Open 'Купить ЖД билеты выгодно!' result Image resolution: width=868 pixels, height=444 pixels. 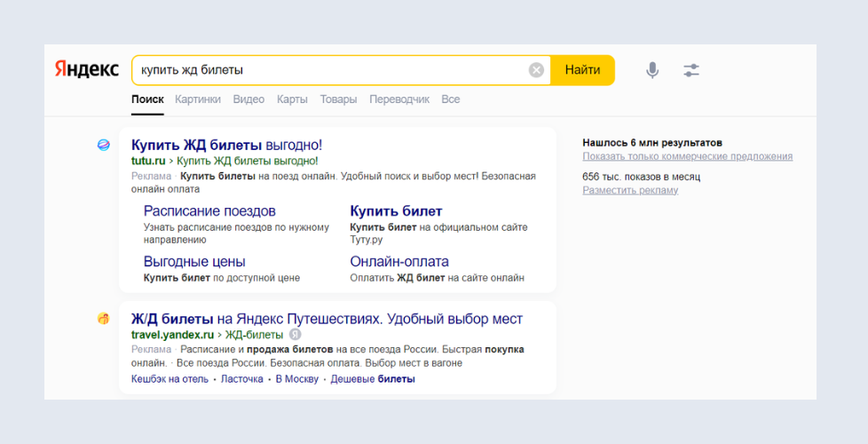226,145
